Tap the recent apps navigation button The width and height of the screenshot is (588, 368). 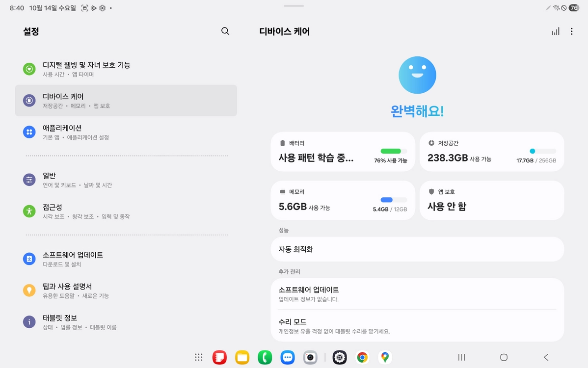point(462,357)
